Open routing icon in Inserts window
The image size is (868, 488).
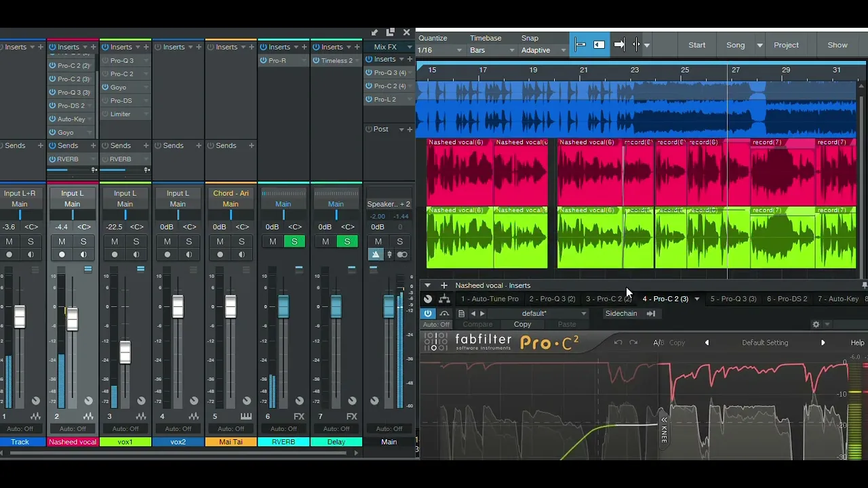point(444,299)
